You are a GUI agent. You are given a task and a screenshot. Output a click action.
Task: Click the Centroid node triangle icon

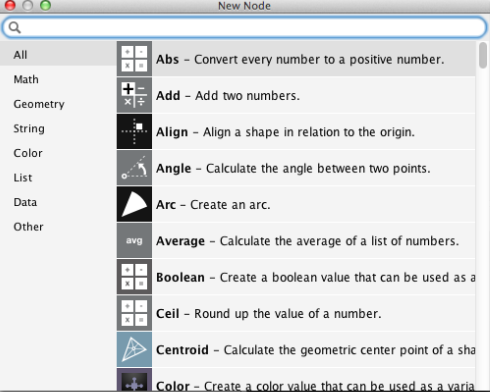(x=134, y=349)
